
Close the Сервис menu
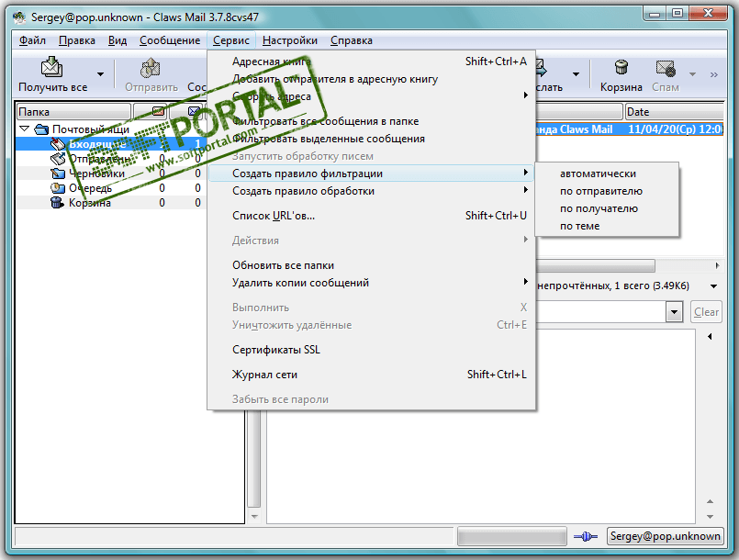(231, 40)
